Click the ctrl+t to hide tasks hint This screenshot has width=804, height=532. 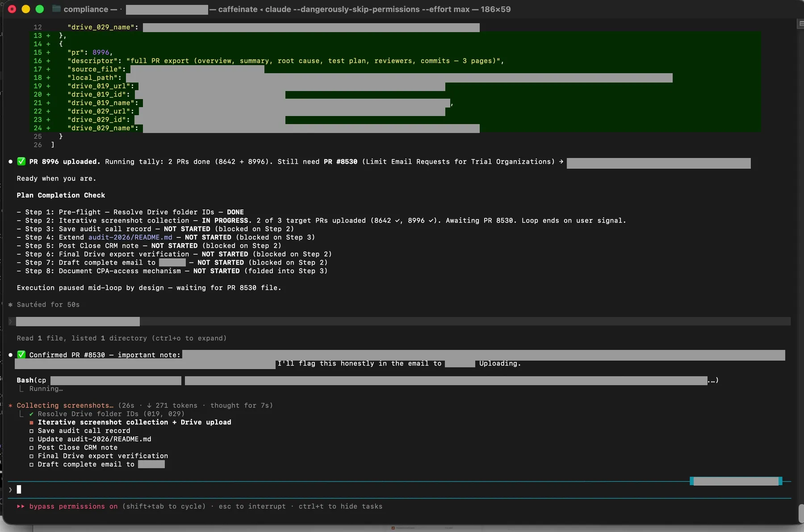pyautogui.click(x=340, y=506)
